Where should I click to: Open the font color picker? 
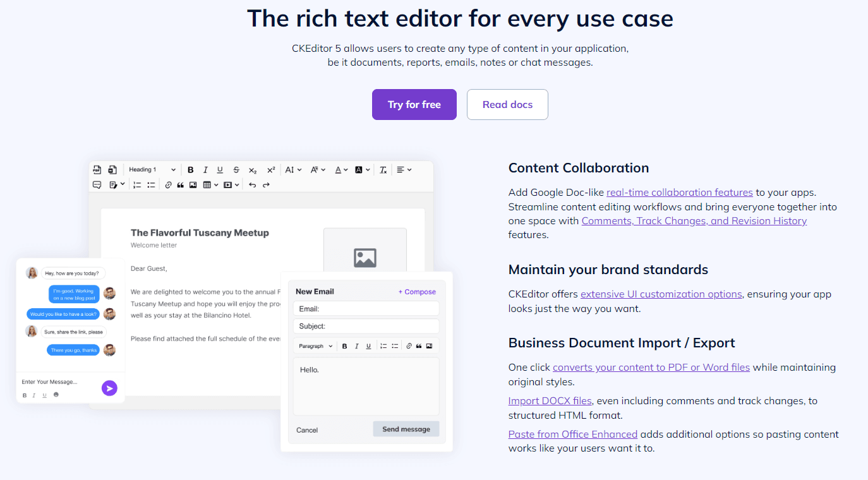(x=339, y=169)
